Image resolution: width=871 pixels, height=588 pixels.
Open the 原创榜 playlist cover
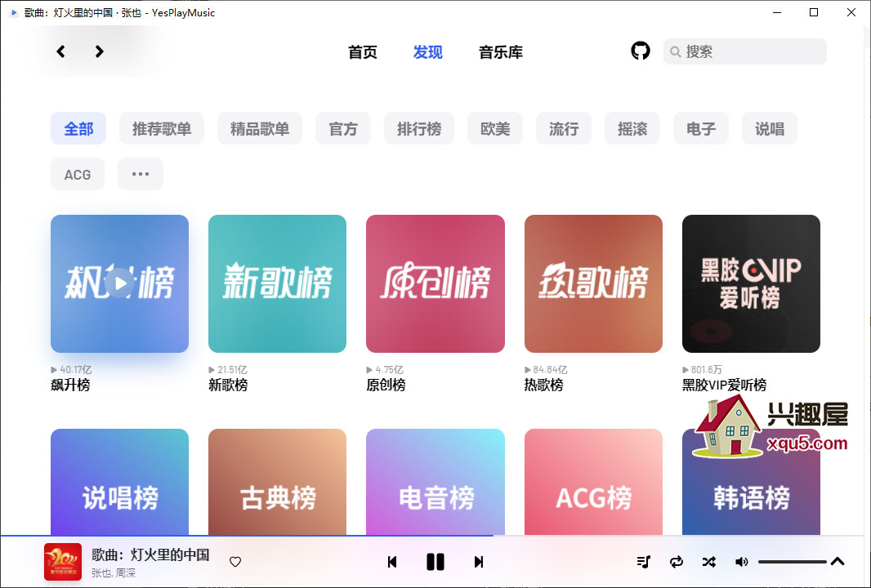click(x=435, y=283)
